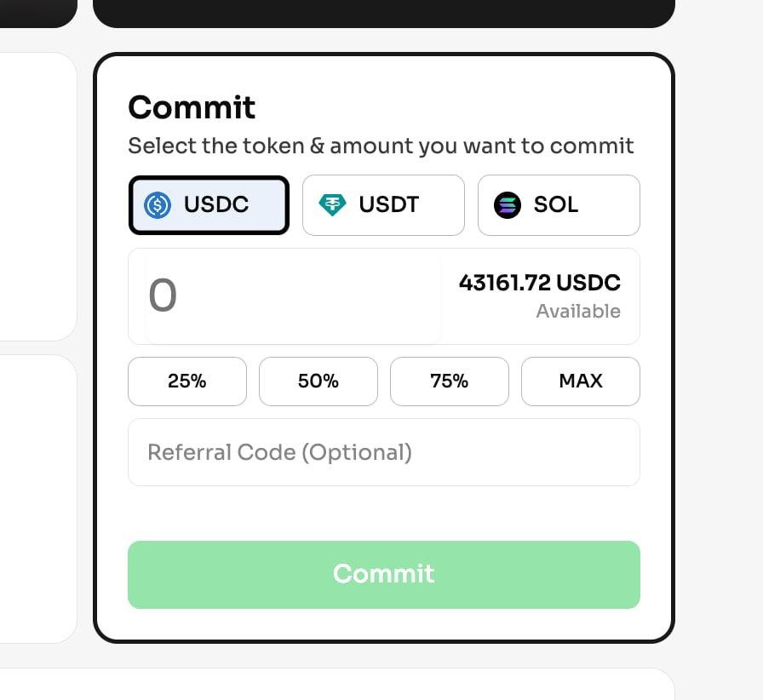The height and width of the screenshot is (700, 763).
Task: Click the dark banner above the Commit card
Action: point(383,12)
